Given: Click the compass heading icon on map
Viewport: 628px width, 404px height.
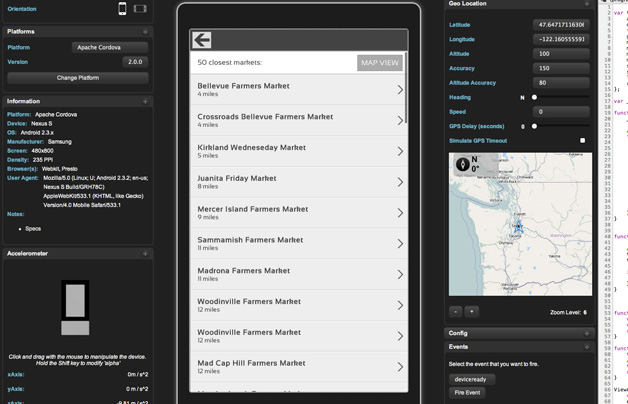Looking at the screenshot, I should coord(463,165).
